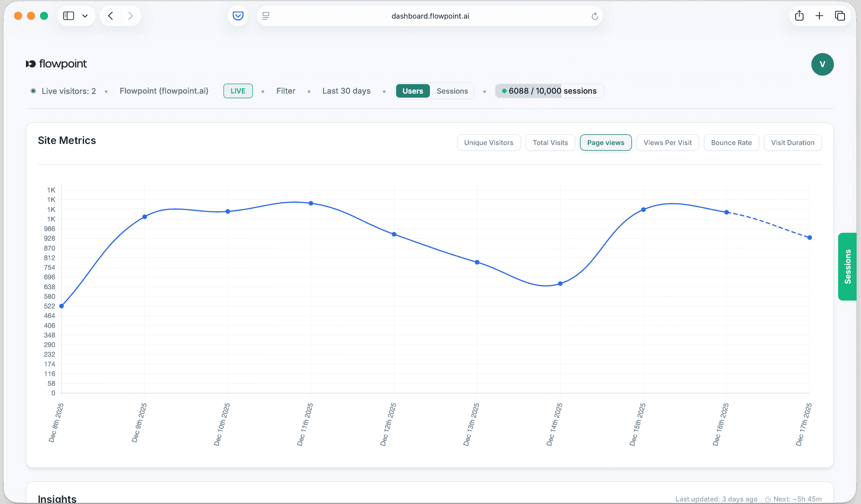Open the green Sessions side panel tab
This screenshot has height=504, width=861.
click(847, 266)
